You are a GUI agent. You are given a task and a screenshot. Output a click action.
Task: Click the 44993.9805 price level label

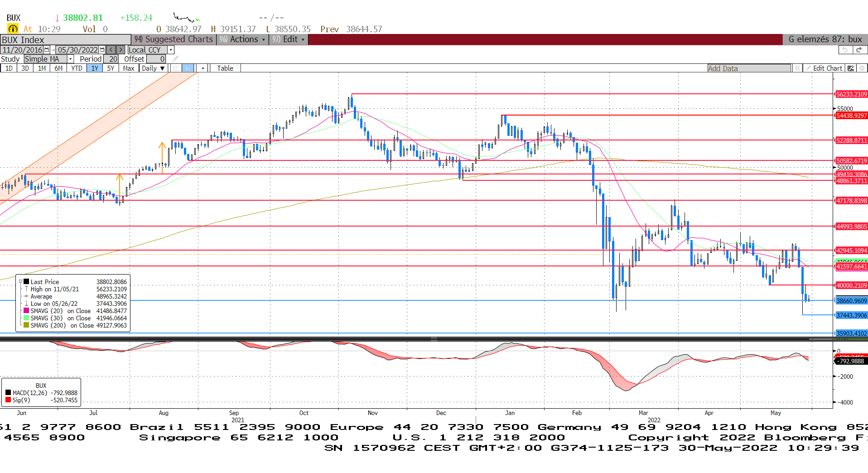click(851, 227)
